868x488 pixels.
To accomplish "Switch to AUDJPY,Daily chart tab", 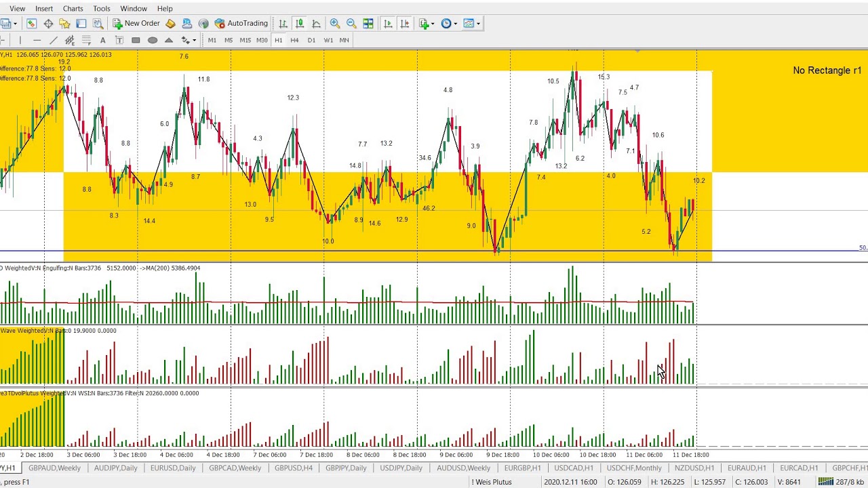I will coord(115,468).
